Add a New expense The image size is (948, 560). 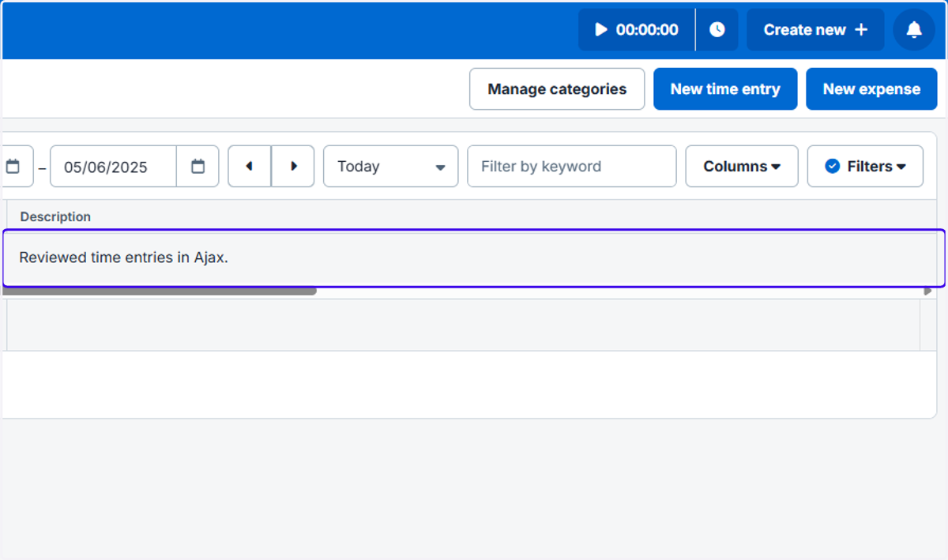[x=871, y=89]
